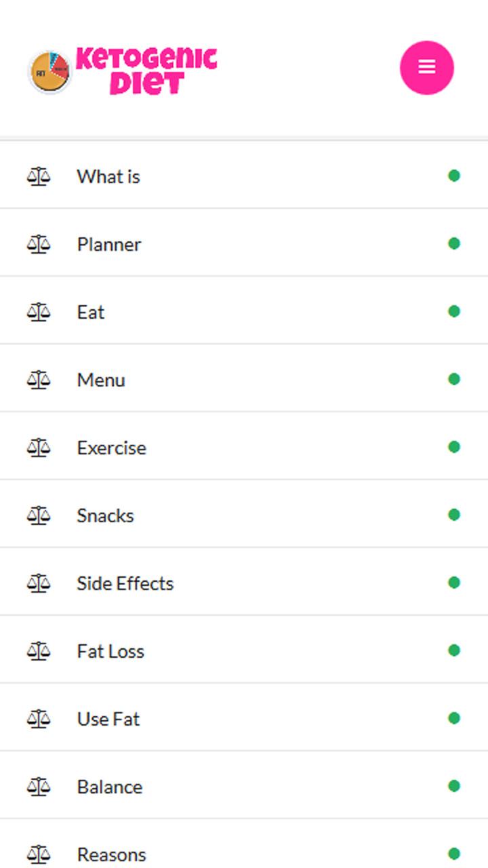Click the scale icon beside Menu
Viewport: 488px width, 868px height.
point(39,380)
